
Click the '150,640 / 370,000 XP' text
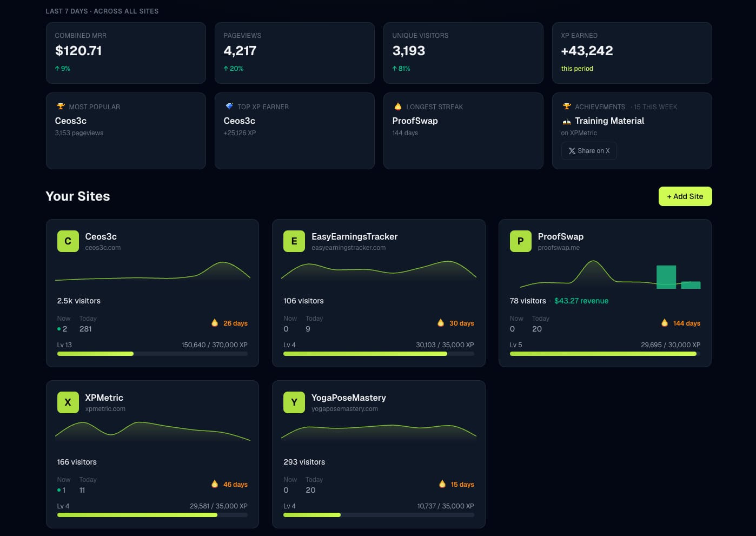(215, 345)
